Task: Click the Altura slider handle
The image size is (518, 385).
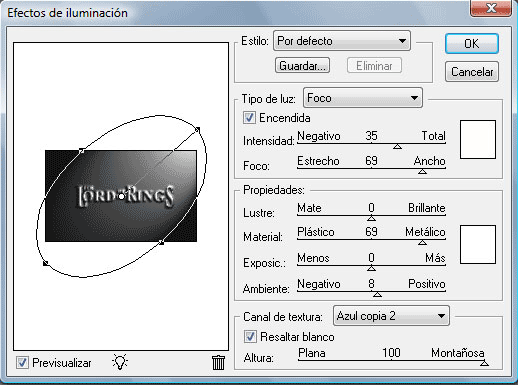Action: coord(484,363)
